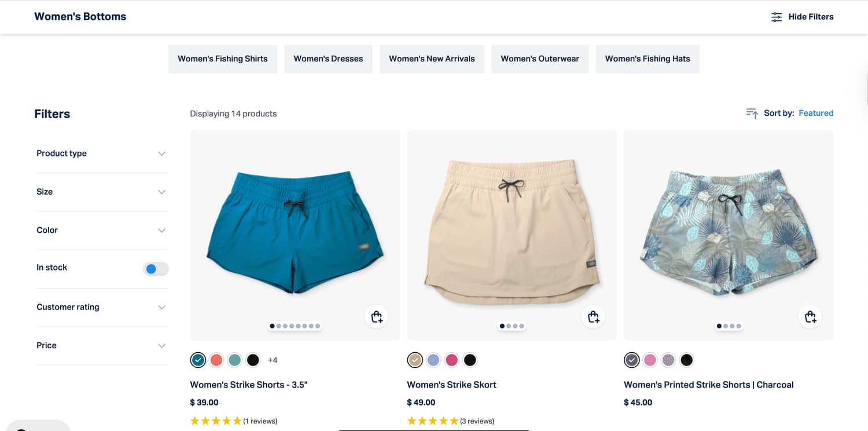
Task: Disable the In stock toggle
Action: [x=156, y=268]
